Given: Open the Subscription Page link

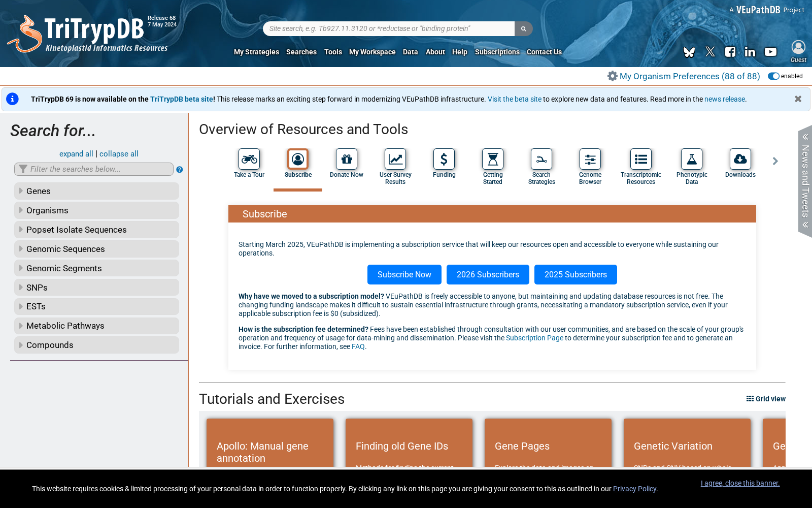Looking at the screenshot, I should (x=534, y=338).
